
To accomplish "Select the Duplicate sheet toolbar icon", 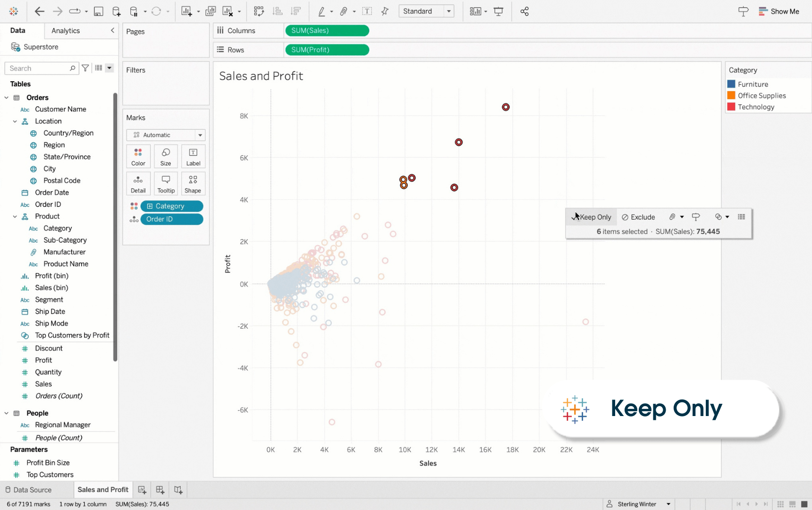I will [x=211, y=11].
